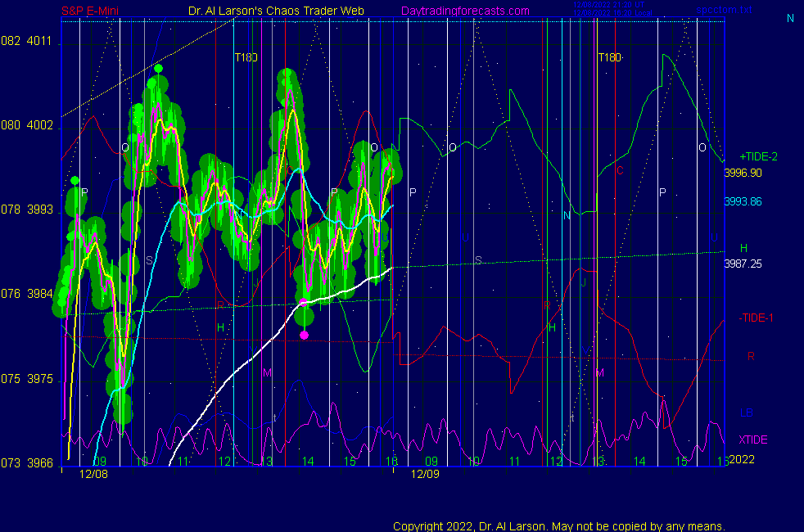The width and height of the screenshot is (804, 532).
Task: Click hour label 14 of the 12/09 session
Action: point(639,462)
